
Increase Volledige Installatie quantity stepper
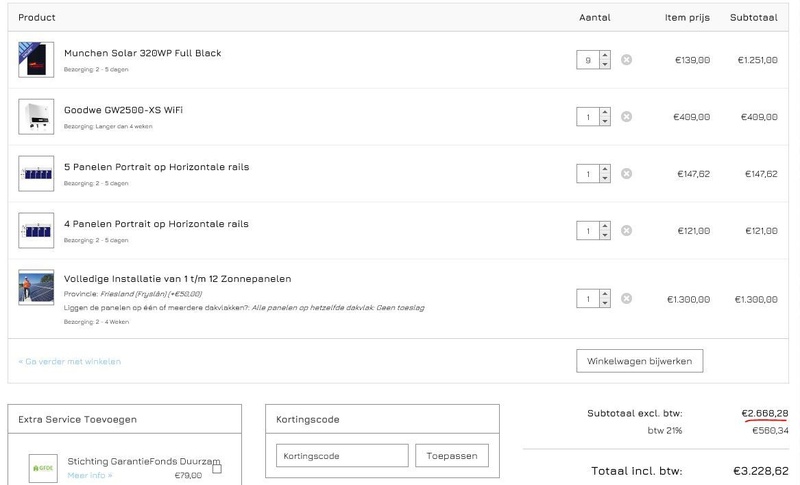(605, 295)
